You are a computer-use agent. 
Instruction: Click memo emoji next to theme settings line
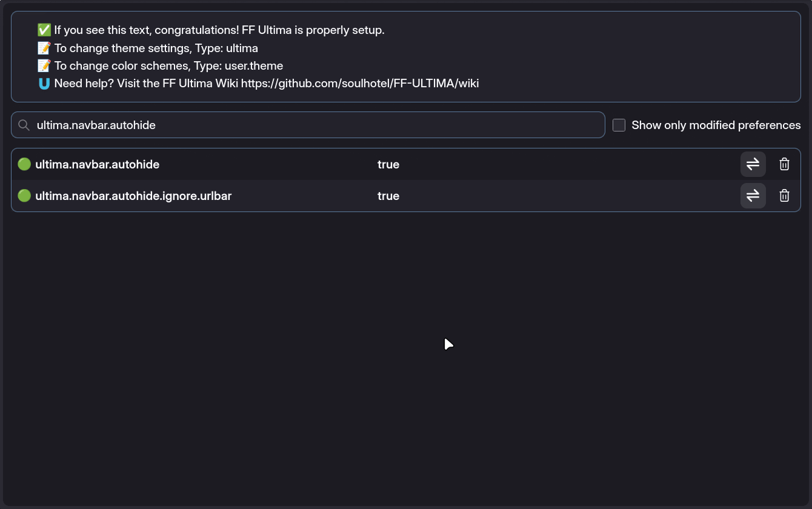tap(44, 48)
